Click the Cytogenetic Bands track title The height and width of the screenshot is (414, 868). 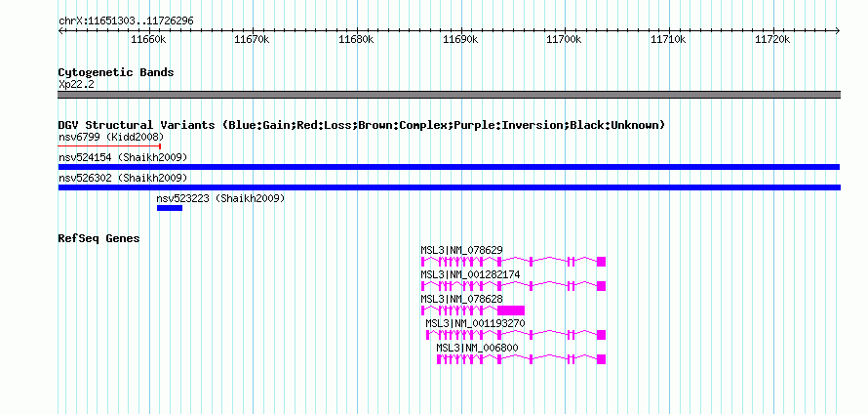116,72
